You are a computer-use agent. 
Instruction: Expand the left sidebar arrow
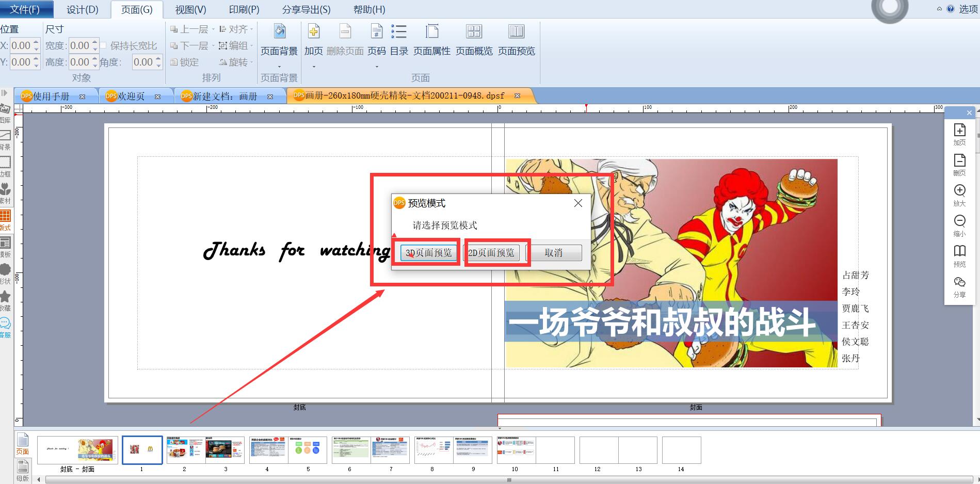[4, 93]
